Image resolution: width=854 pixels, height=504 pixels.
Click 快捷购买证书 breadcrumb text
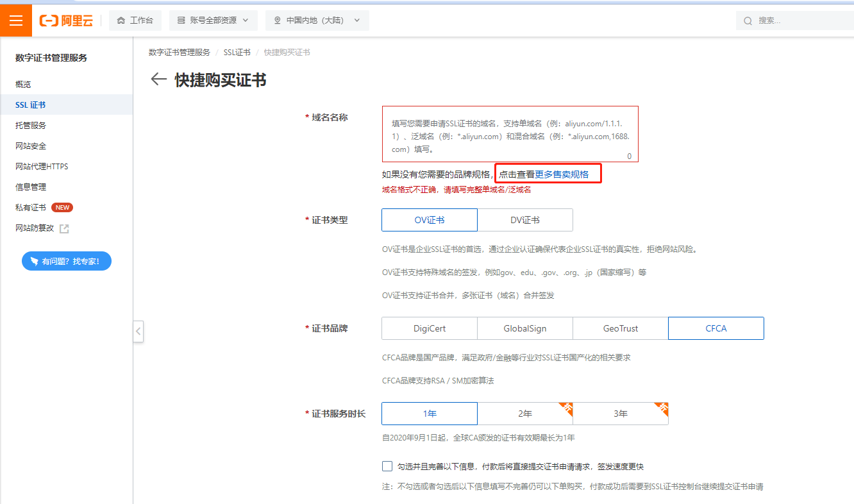point(287,52)
